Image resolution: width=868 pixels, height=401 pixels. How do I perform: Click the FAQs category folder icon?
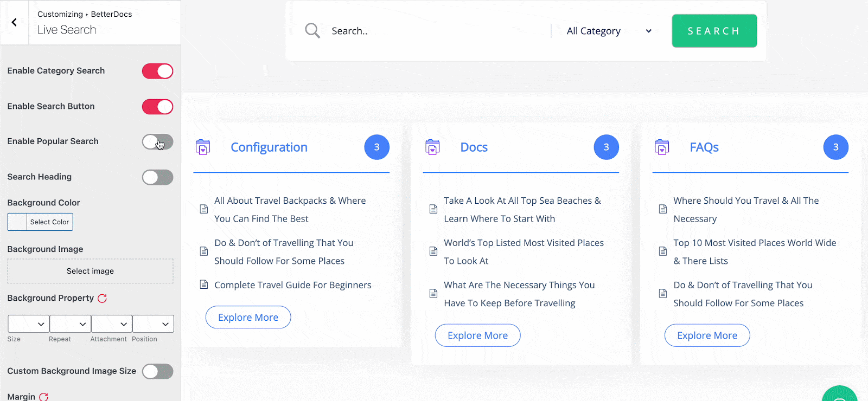click(x=662, y=147)
